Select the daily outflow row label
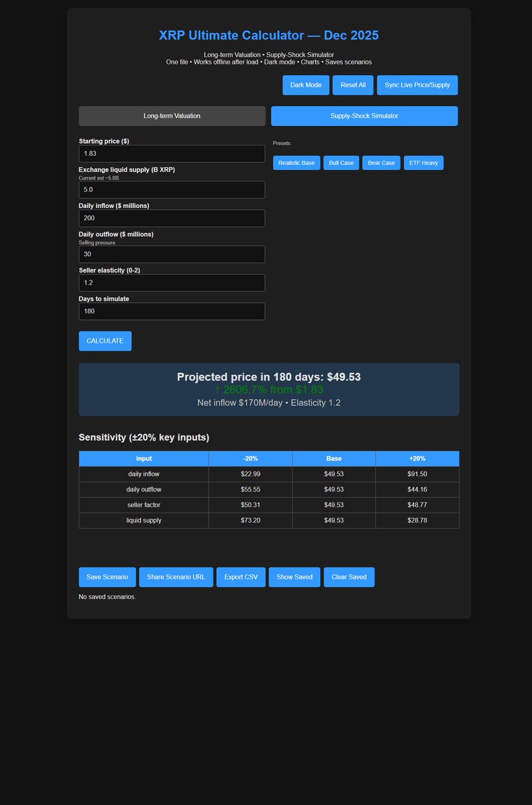Screen dimensions: 532x805 pyautogui.click(x=144, y=490)
